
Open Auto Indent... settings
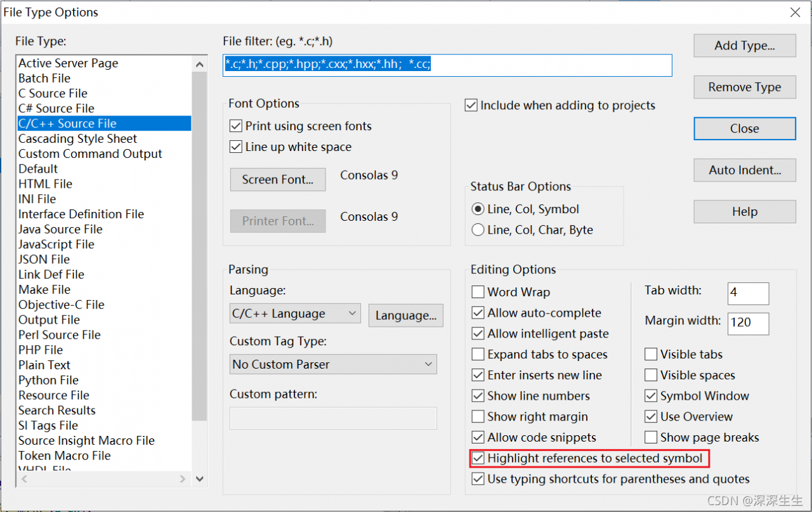point(744,170)
